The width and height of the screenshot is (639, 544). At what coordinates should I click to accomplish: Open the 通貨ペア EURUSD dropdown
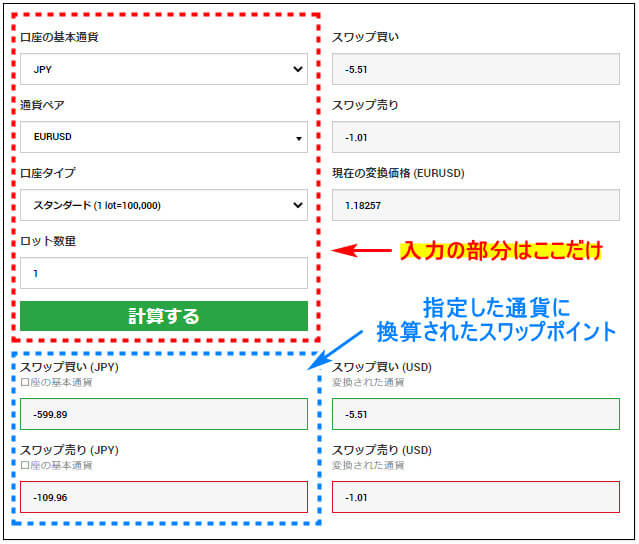164,137
